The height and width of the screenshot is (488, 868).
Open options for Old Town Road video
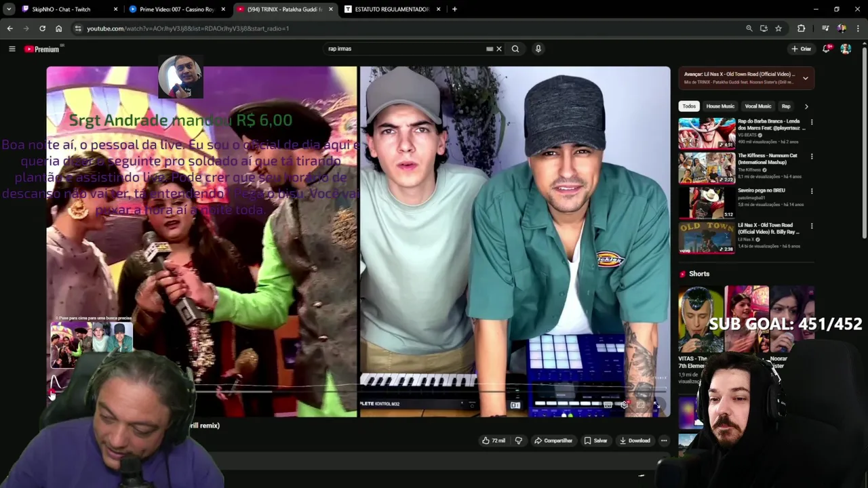(x=812, y=226)
